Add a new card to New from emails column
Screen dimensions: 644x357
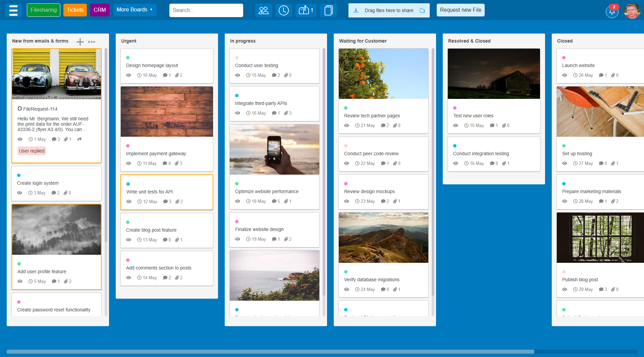tap(80, 42)
